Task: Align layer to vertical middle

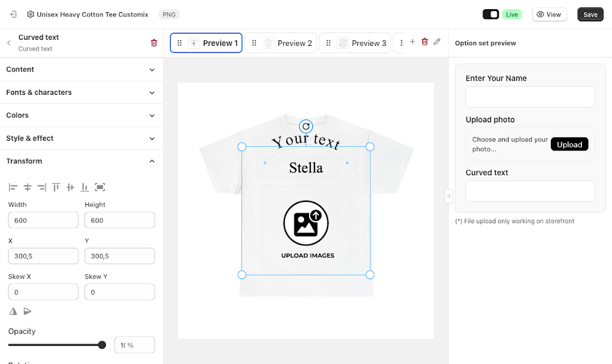Action: tap(70, 187)
